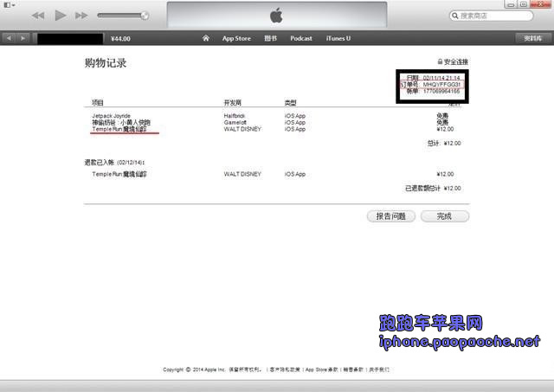Go forward using the right arrow button
This screenshot has width=554, height=392.
tap(23, 38)
